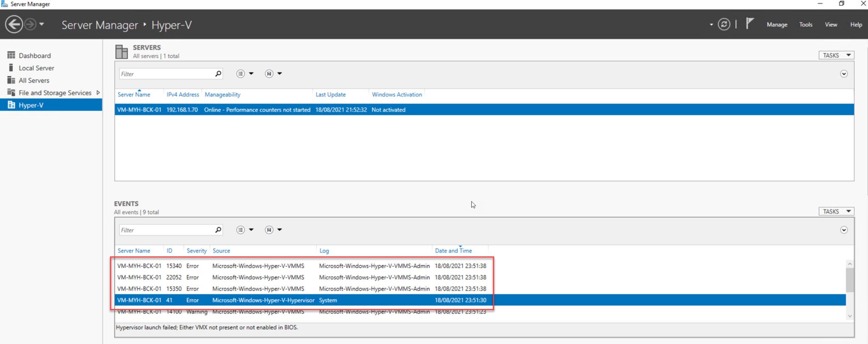Restore down the Server Manager window

[841, 3]
